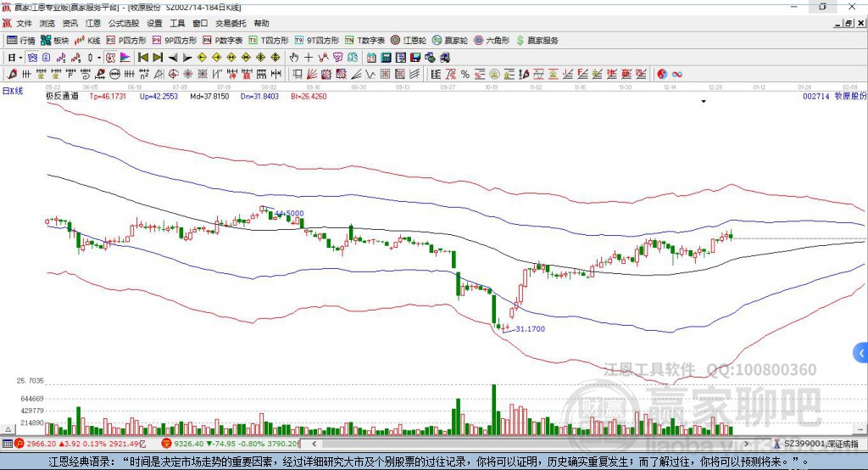Select the red pencil drawing tool
Viewport: 868px width, 470px height.
[x=12, y=75]
